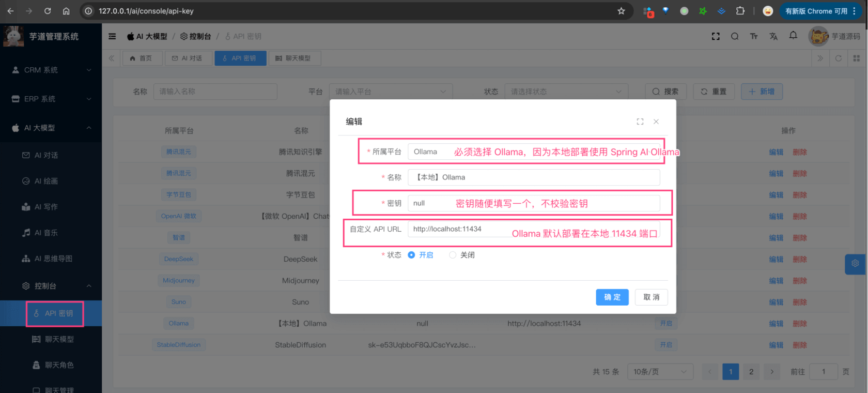This screenshot has width=868, height=393.
Task: Click the notification bell icon
Action: [x=793, y=36]
